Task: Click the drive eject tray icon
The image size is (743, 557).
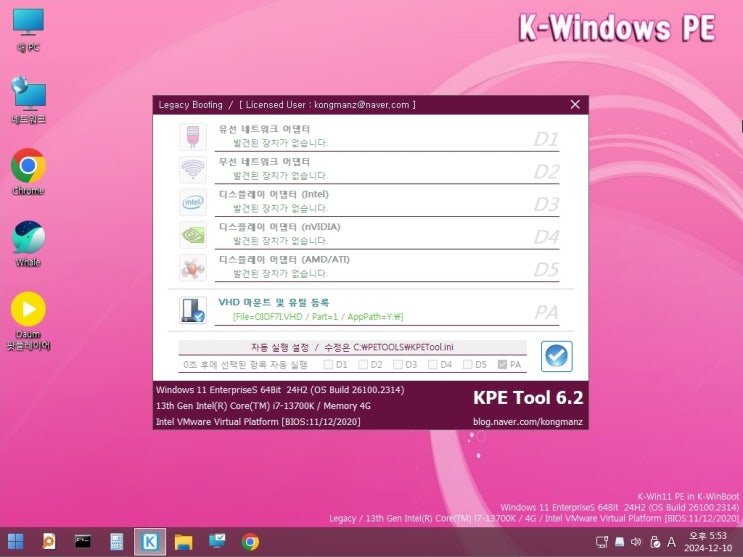Action: pyautogui.click(x=619, y=542)
